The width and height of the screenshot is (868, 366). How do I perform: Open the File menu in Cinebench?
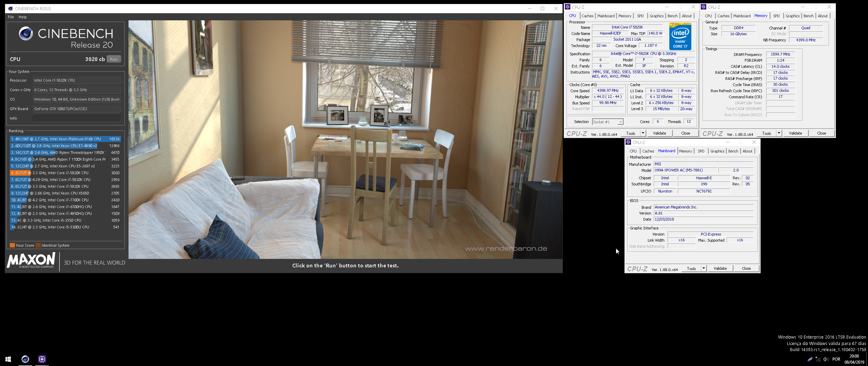(x=11, y=17)
